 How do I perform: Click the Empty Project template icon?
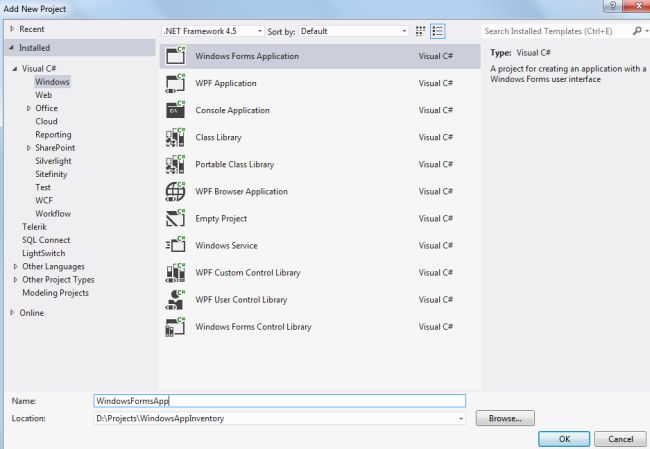(175, 218)
